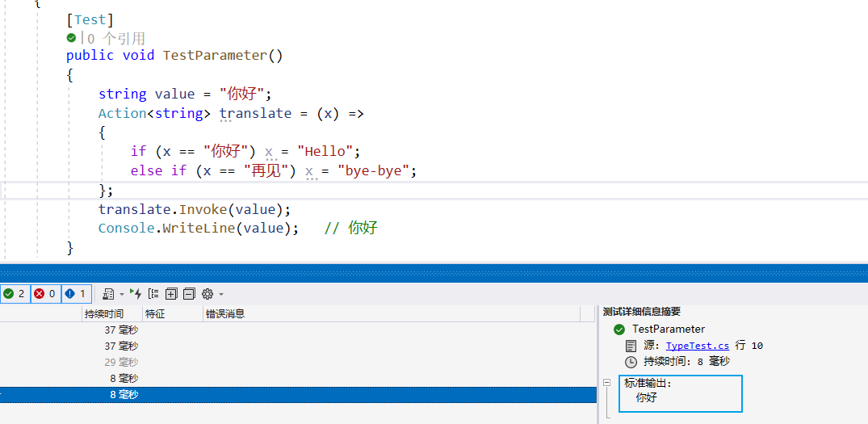Open the playlist dropdown arrow
This screenshot has height=424, width=868.
(x=121, y=294)
